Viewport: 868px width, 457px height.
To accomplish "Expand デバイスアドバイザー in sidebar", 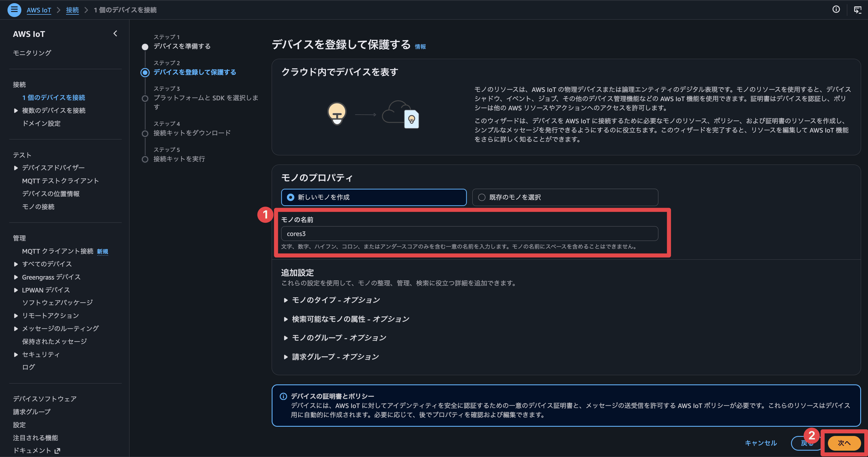I will pos(16,168).
